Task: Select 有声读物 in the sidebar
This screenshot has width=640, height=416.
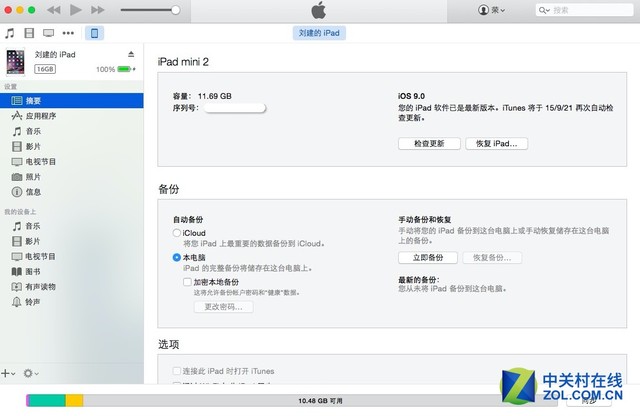Action: click(x=71, y=287)
